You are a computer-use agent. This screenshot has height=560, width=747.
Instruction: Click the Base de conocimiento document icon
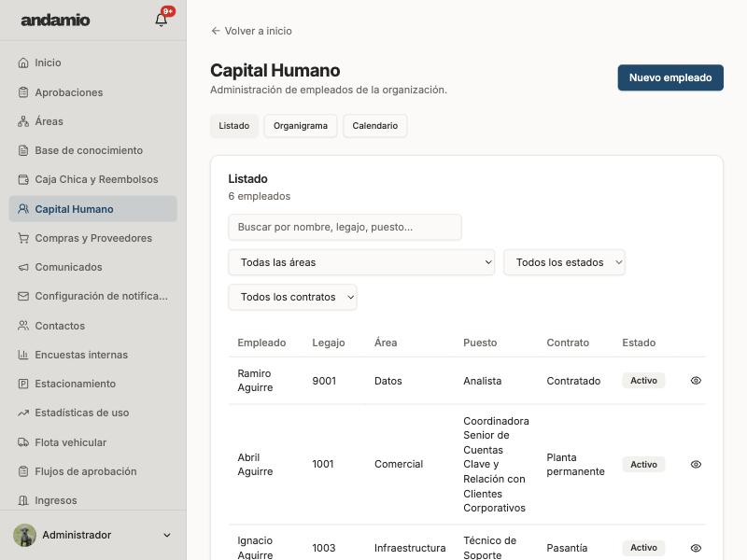tap(22, 150)
